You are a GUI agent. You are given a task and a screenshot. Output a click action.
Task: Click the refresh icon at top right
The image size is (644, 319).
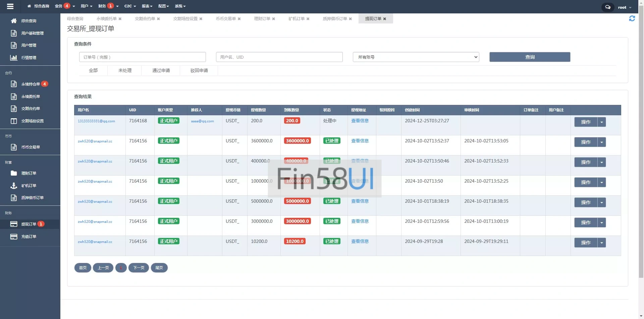click(632, 18)
